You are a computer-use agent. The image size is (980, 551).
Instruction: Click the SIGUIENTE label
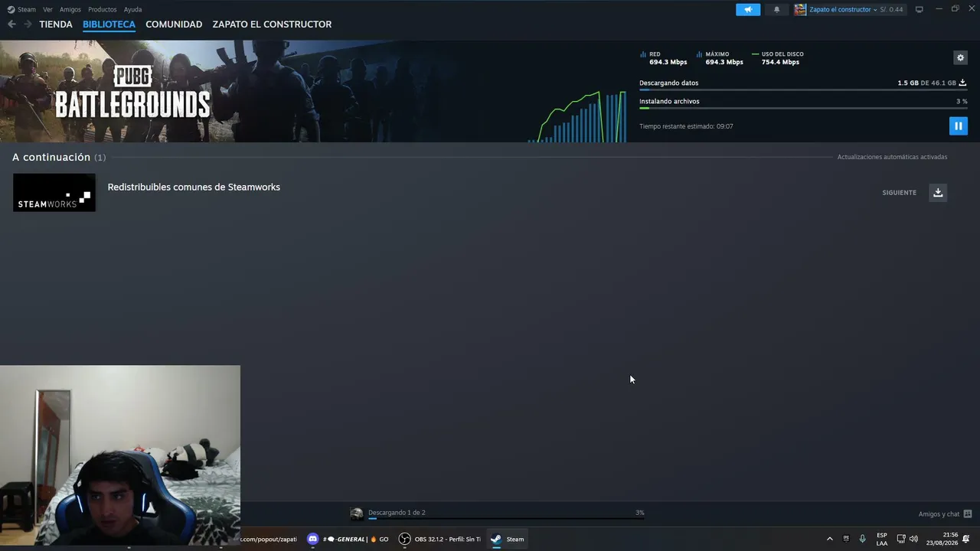click(x=899, y=193)
